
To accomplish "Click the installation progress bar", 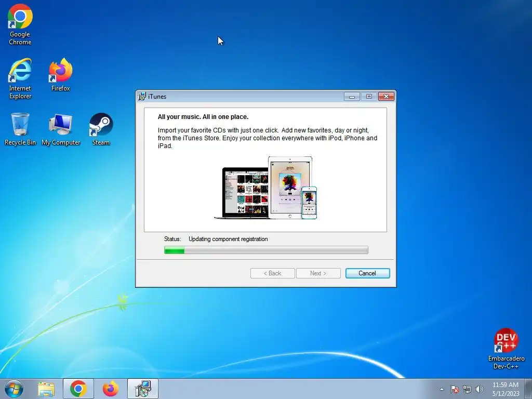I will click(266, 250).
